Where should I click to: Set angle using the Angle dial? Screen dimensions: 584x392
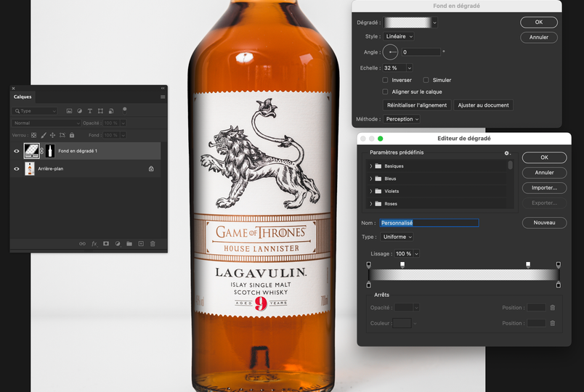tap(391, 52)
